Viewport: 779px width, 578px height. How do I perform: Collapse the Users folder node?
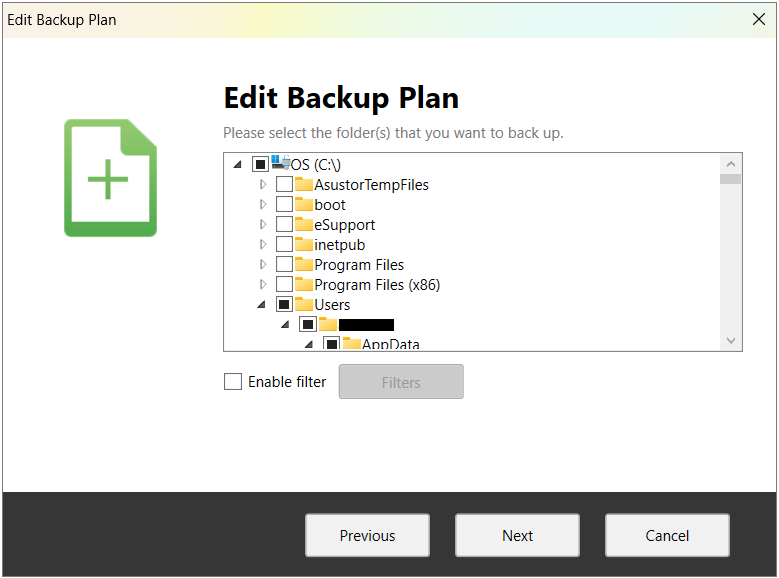[x=263, y=304]
